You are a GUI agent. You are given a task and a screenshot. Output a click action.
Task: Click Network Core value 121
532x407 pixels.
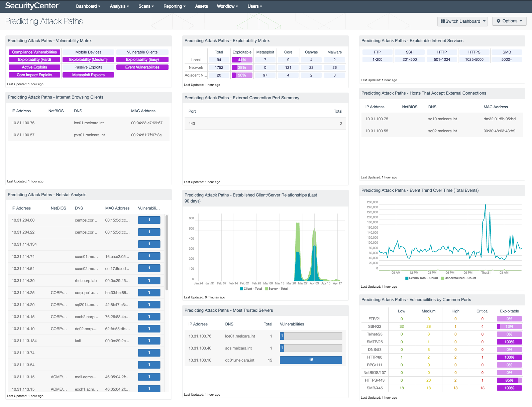288,67
